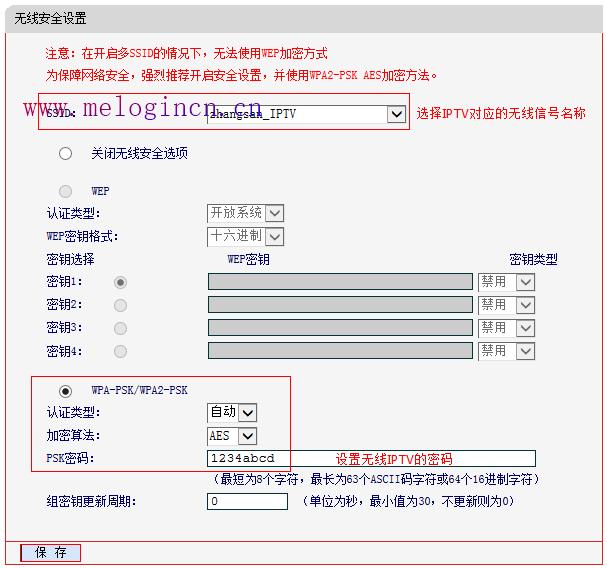Click the 无线安全设置 title text
This screenshot has height=569, width=607.
[50, 18]
